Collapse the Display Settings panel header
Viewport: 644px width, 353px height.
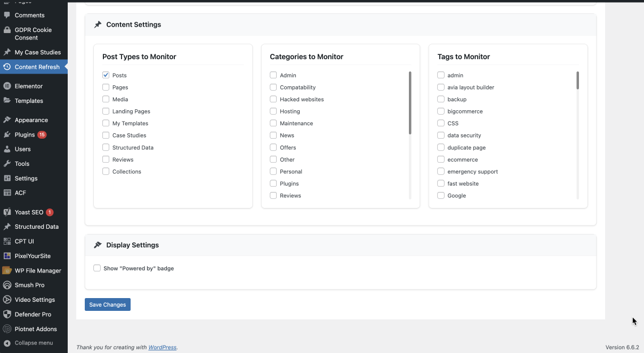coord(340,245)
